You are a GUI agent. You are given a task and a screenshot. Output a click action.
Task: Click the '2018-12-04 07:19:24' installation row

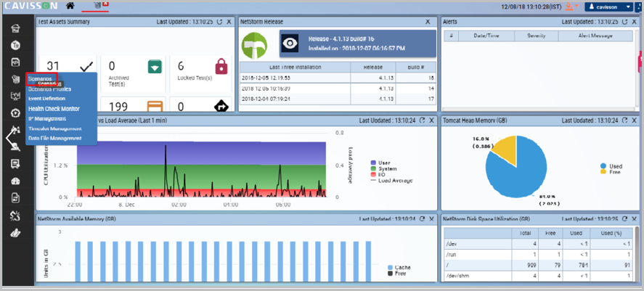pos(337,99)
